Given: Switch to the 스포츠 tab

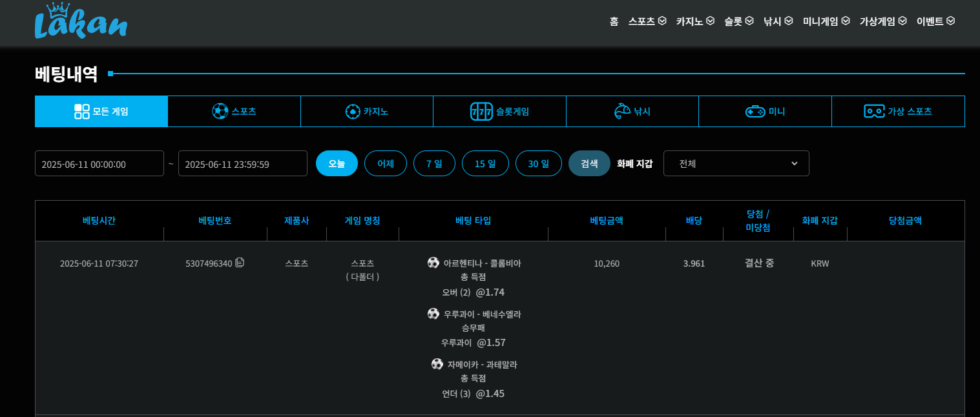Looking at the screenshot, I should click(234, 112).
